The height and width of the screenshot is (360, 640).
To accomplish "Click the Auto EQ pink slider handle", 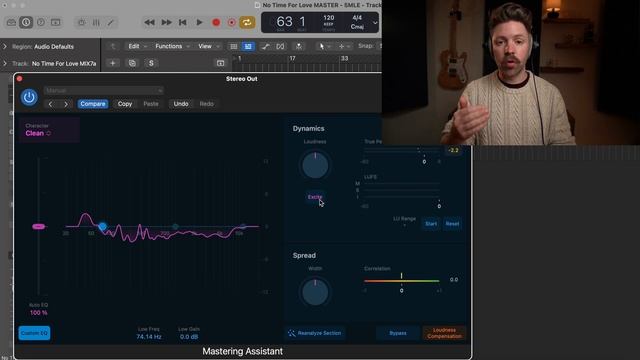I will coord(38,227).
